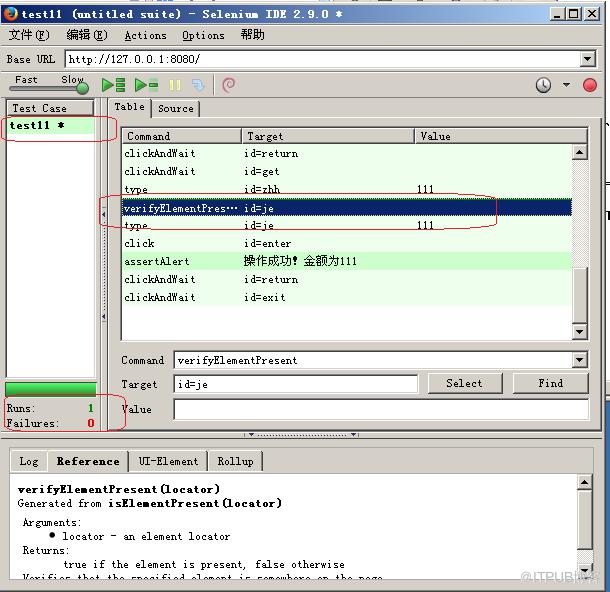610x592 pixels.
Task: Open the 编辑(E) menu
Action: pos(87,35)
